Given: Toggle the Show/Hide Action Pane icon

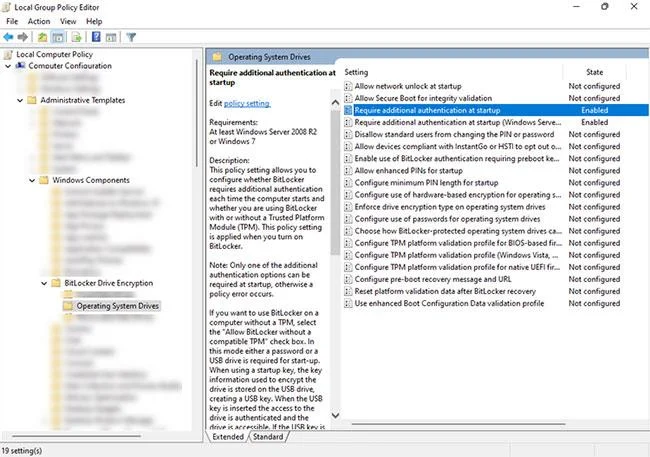Looking at the screenshot, I should 111,37.
